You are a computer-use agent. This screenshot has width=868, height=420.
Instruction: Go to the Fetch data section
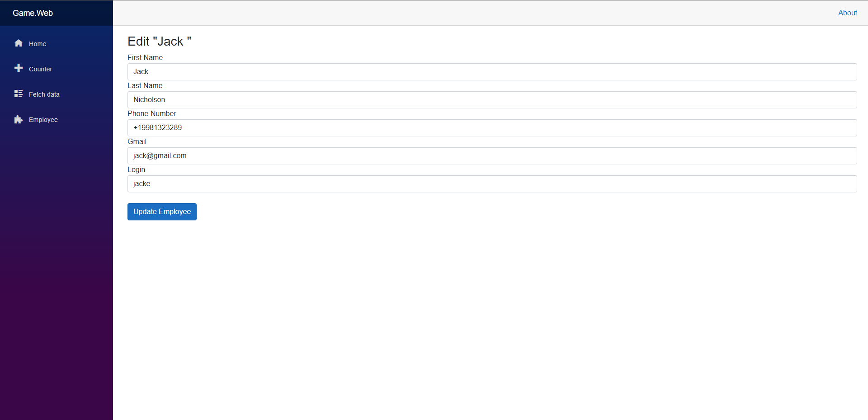(x=44, y=94)
